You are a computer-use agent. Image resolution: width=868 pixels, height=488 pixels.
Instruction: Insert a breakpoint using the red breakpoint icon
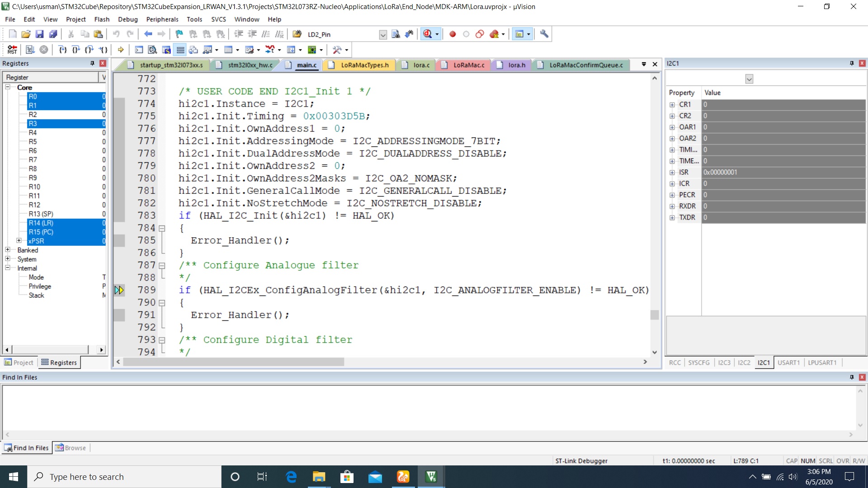click(453, 34)
